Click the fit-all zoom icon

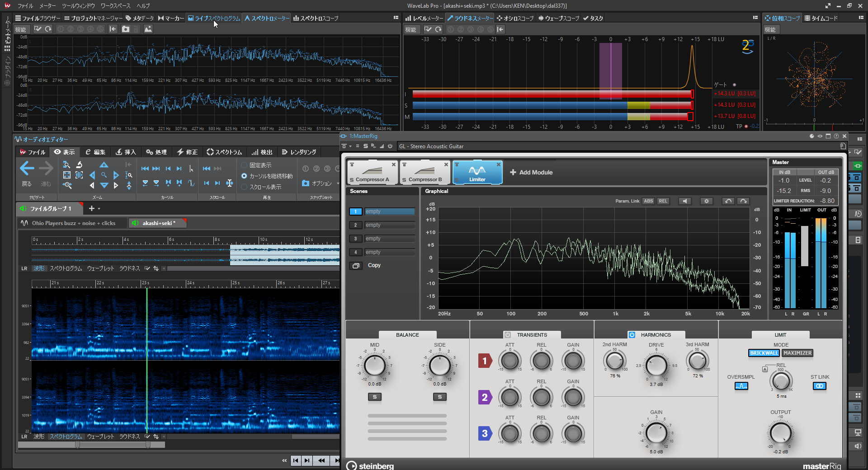click(x=67, y=175)
